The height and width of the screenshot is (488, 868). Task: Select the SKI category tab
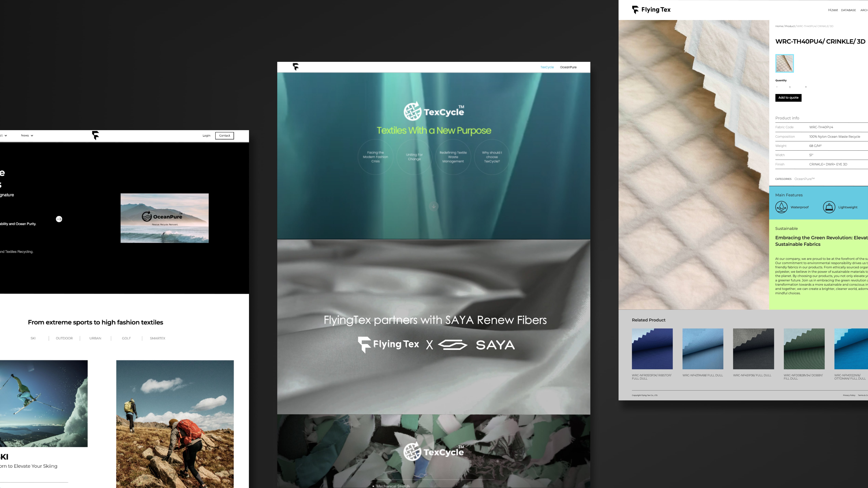[33, 338]
